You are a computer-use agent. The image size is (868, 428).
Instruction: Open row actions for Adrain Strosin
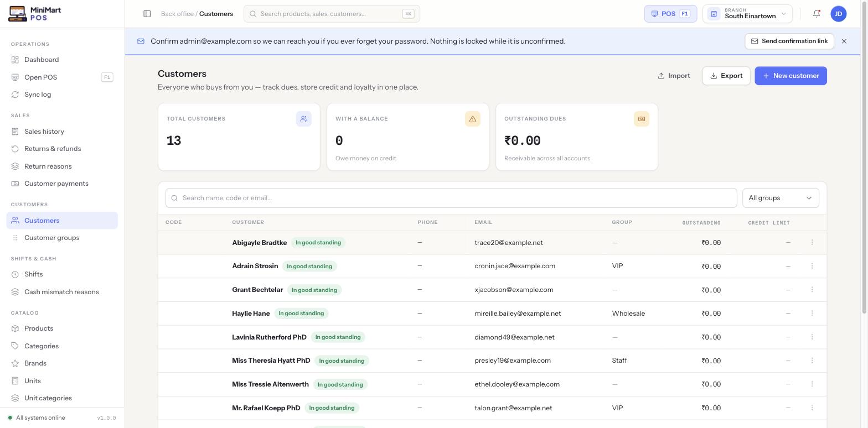pyautogui.click(x=812, y=266)
